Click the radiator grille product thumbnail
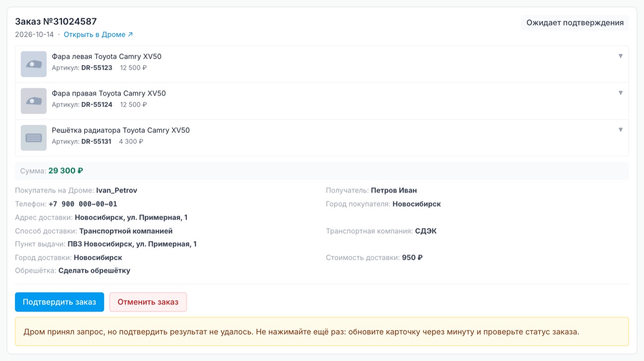 coord(34,138)
